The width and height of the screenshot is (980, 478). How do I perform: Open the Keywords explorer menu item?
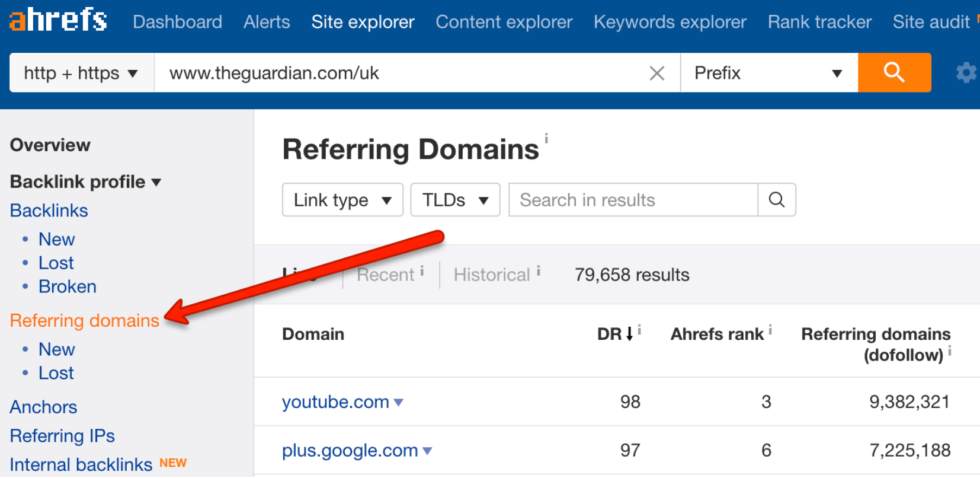click(x=670, y=22)
